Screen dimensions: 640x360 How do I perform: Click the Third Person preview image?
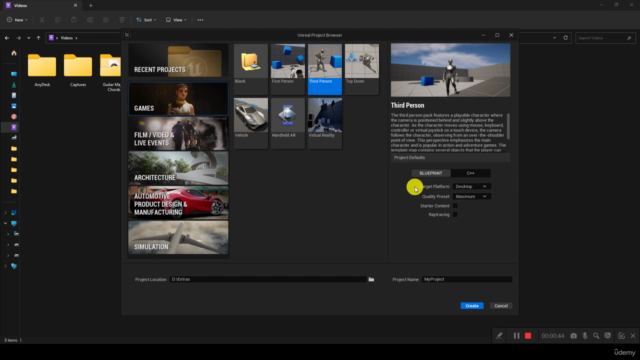click(450, 70)
